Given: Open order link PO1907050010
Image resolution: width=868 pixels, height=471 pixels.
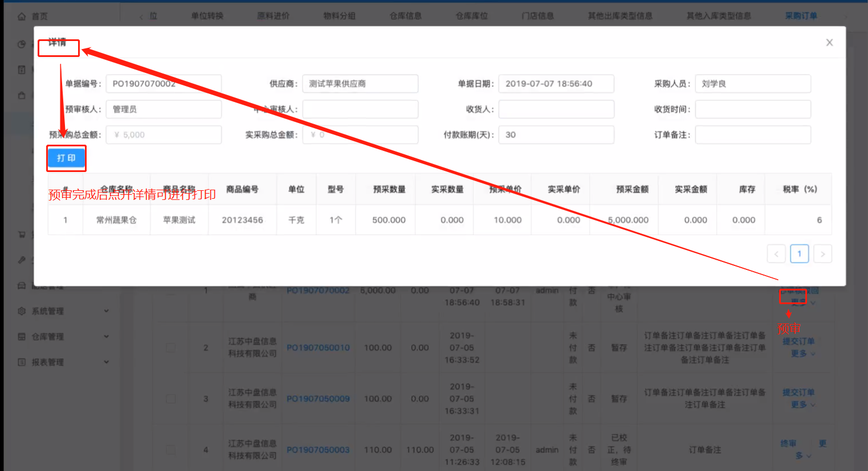Looking at the screenshot, I should (318, 347).
